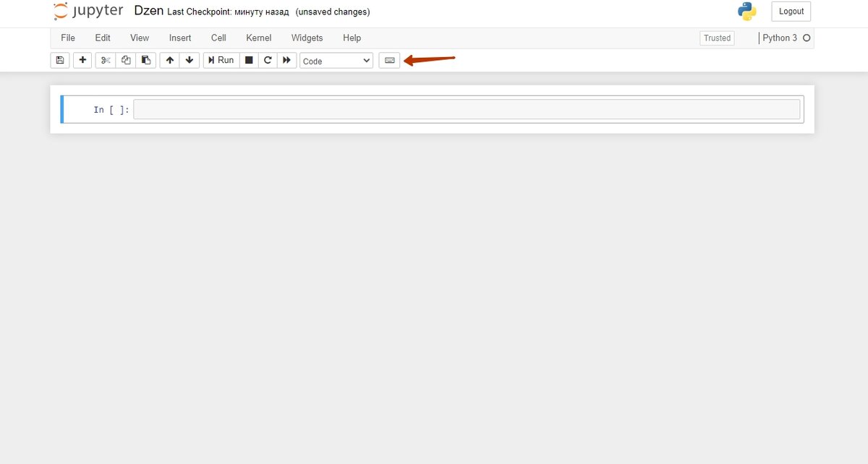Screen dimensions: 868x464
Task: Open the Insert menu
Action: (180, 38)
